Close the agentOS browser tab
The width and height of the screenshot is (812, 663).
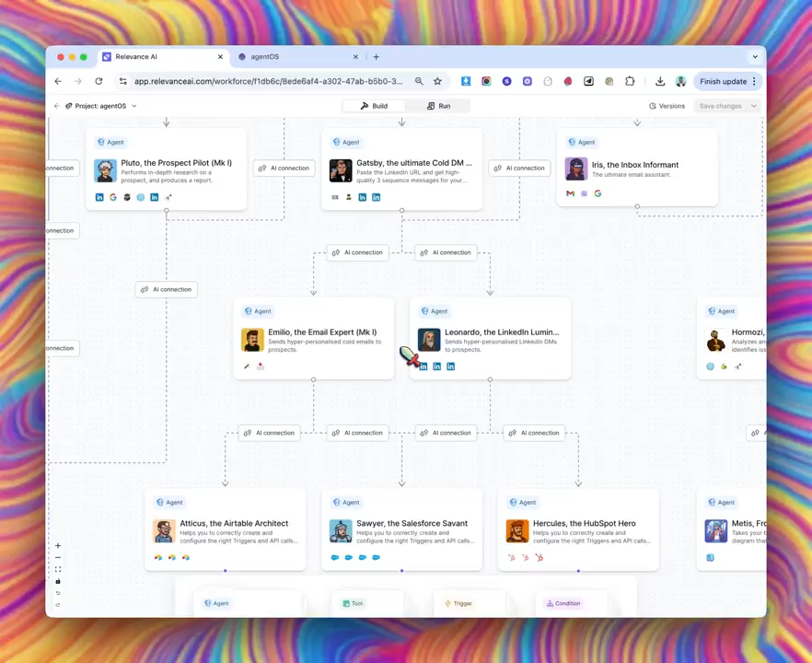tap(355, 57)
